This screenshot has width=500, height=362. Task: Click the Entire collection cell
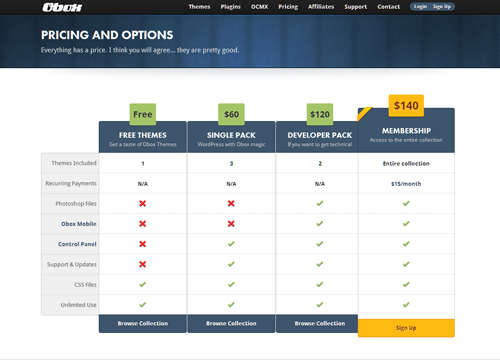(406, 163)
